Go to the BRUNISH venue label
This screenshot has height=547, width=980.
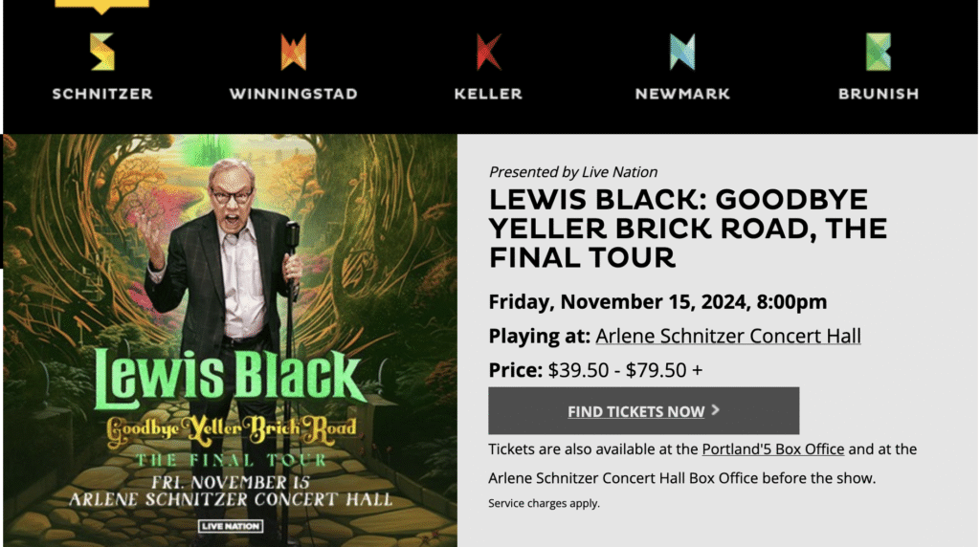(878, 94)
